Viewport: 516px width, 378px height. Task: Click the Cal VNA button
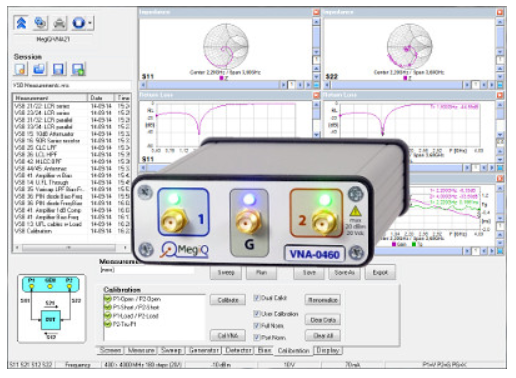(x=228, y=335)
